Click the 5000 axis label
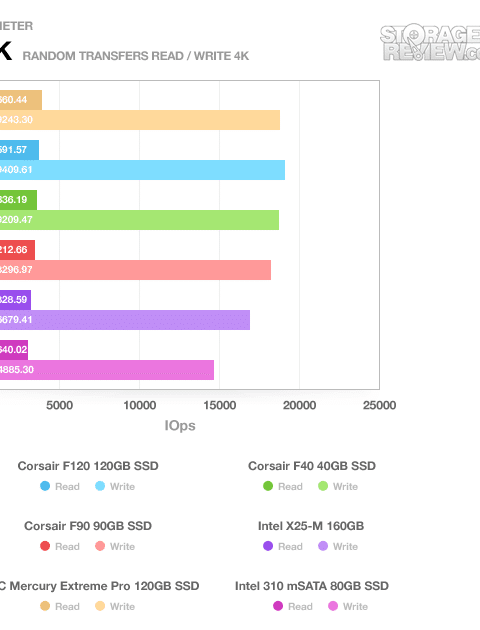 [x=59, y=405]
